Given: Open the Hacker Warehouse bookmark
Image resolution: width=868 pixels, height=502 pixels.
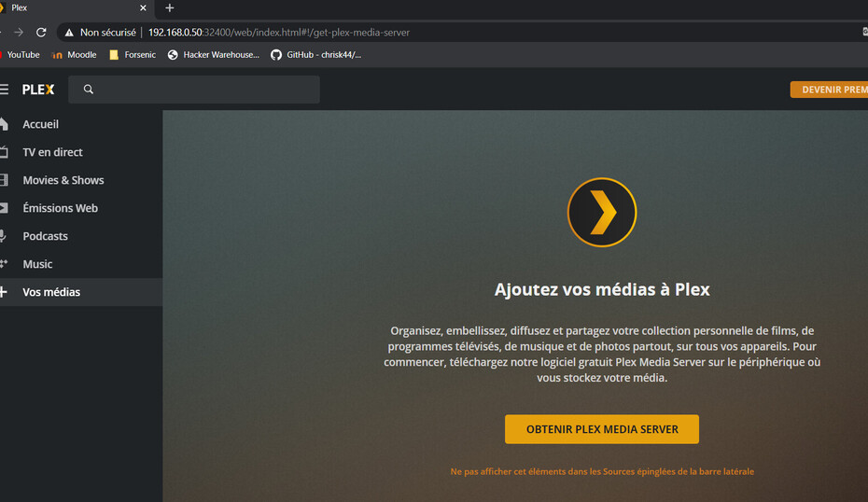Looking at the screenshot, I should coord(214,55).
